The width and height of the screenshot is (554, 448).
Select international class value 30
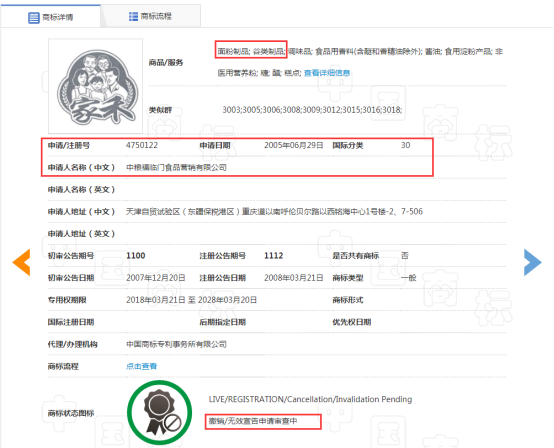click(x=405, y=145)
